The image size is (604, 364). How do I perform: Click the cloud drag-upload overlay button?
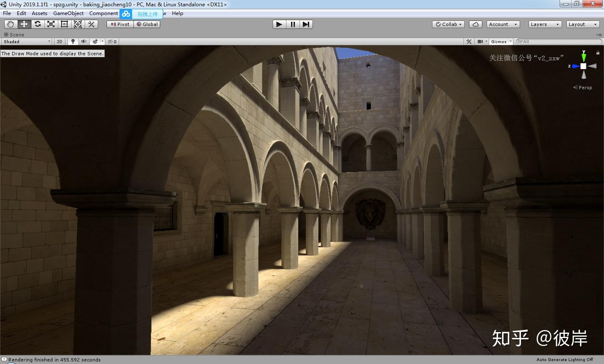pos(141,14)
